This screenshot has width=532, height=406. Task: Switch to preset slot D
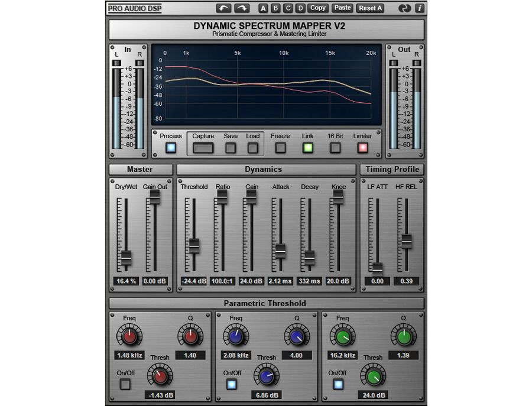tap(299, 8)
